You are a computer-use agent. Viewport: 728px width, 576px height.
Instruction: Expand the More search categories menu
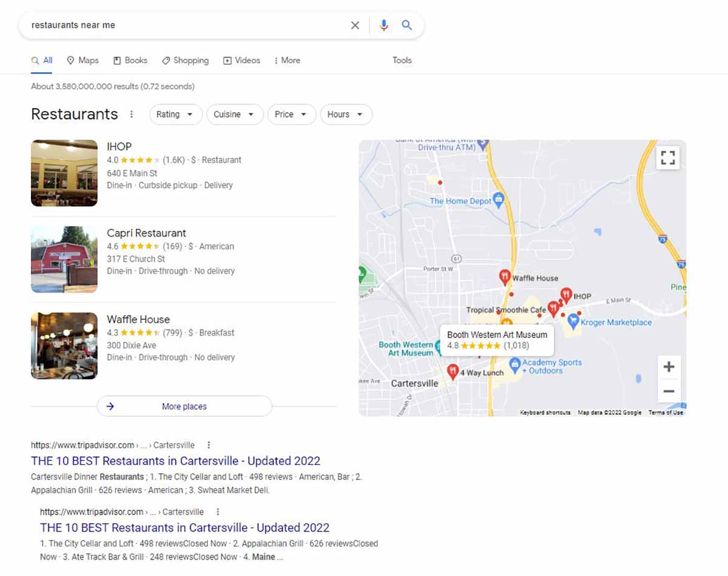click(x=287, y=60)
